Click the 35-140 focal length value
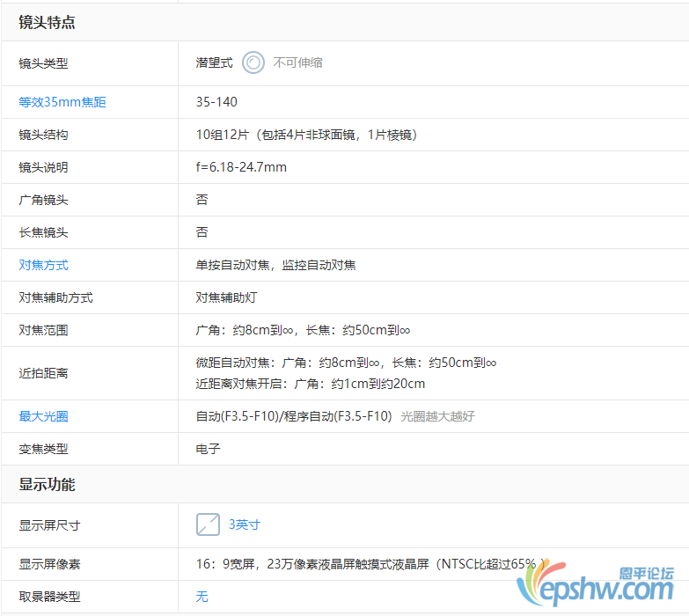 point(216,102)
